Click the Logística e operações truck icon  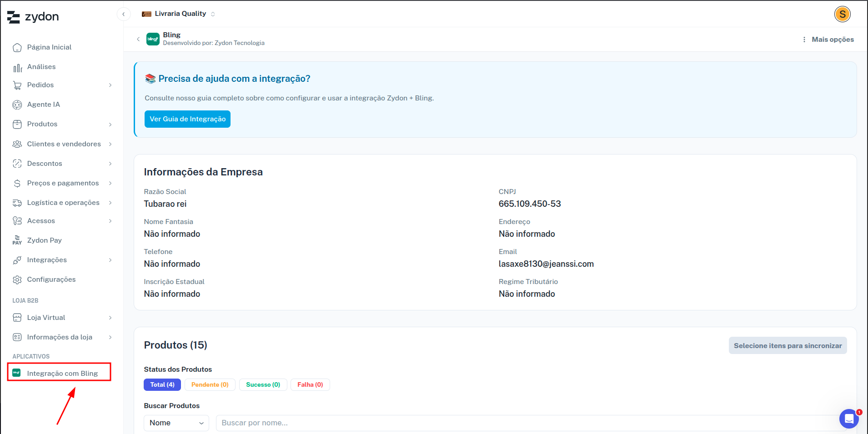click(x=17, y=203)
